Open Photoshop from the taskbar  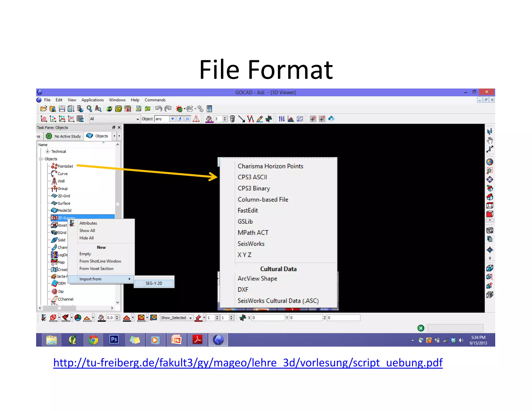tap(114, 340)
